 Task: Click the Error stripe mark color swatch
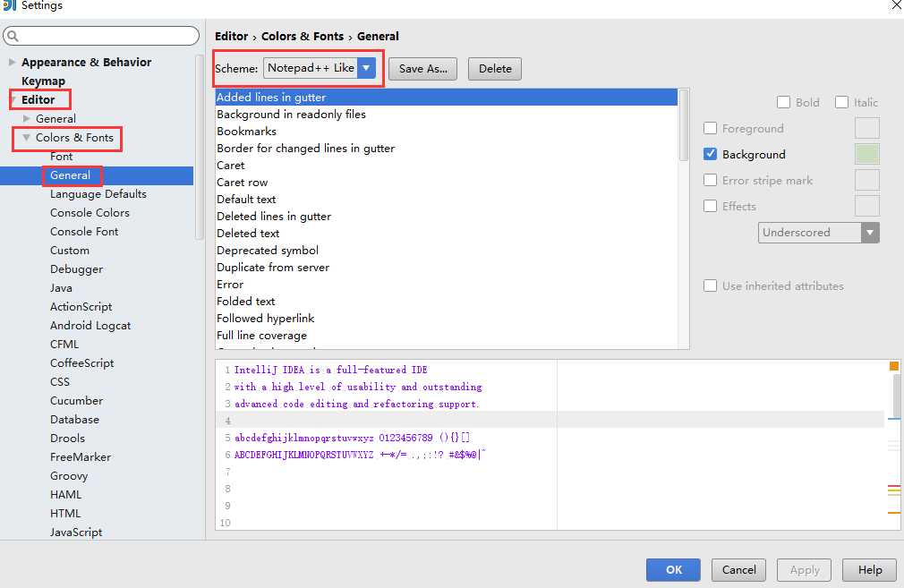866,180
